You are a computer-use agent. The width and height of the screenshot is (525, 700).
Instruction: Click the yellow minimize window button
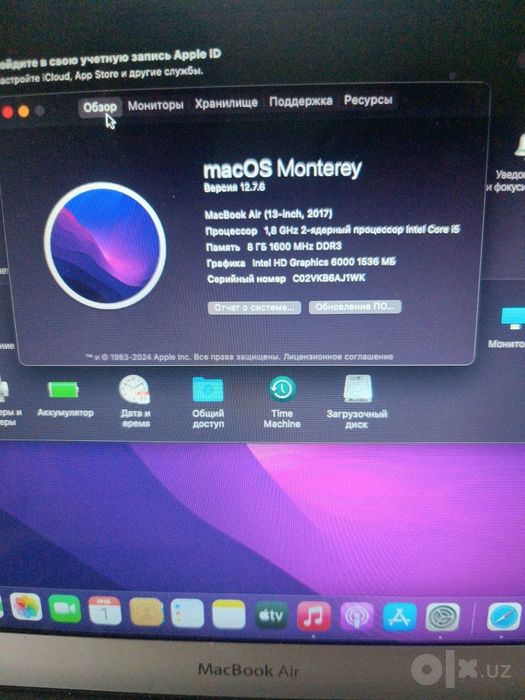[24, 111]
